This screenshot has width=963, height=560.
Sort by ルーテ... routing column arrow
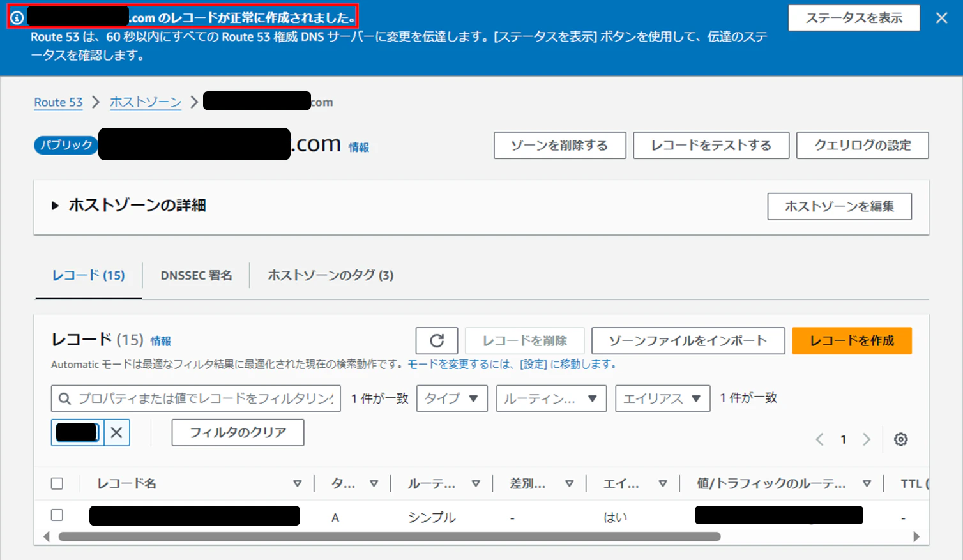[476, 483]
